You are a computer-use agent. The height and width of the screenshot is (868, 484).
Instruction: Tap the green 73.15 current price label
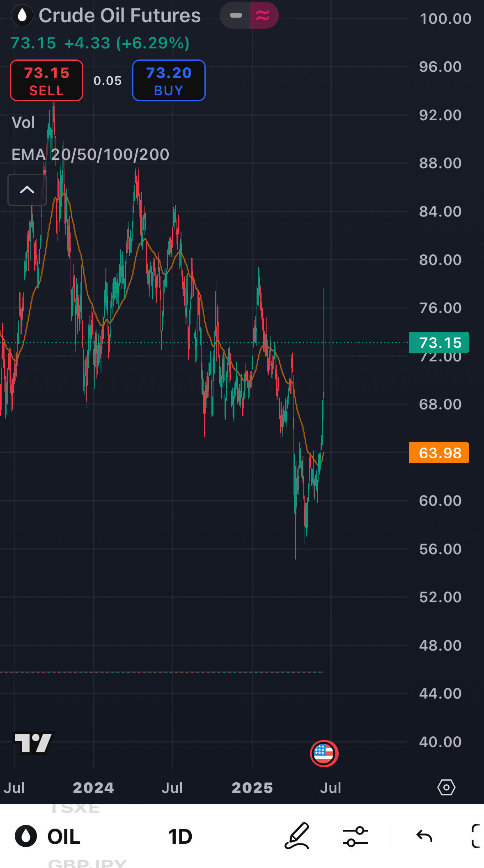point(439,343)
